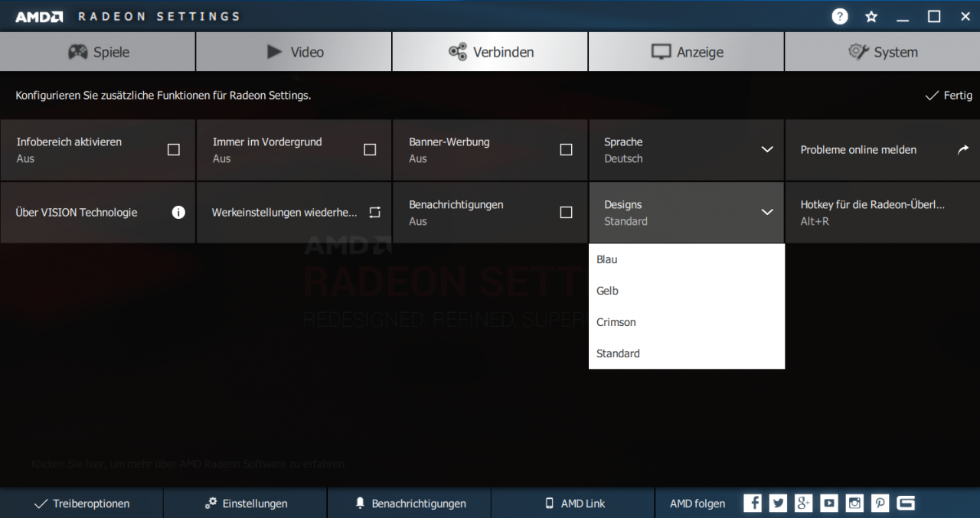
Task: Collapse the Designs dropdown arrow
Action: pyautogui.click(x=767, y=212)
